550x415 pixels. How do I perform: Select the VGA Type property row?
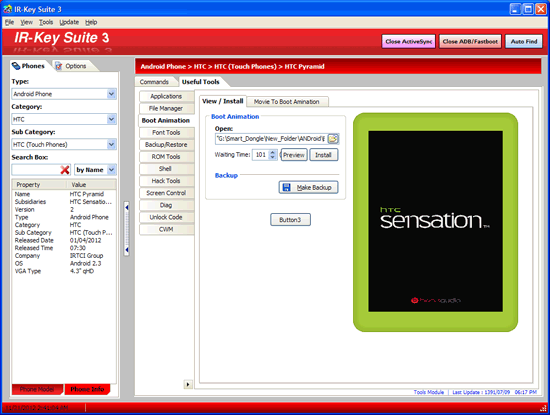[64, 271]
